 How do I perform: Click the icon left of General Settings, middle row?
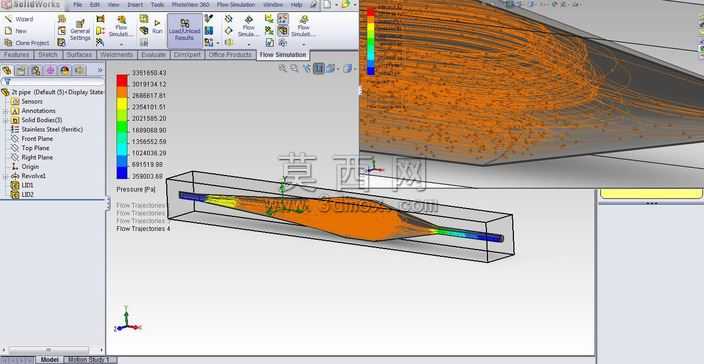(62, 31)
